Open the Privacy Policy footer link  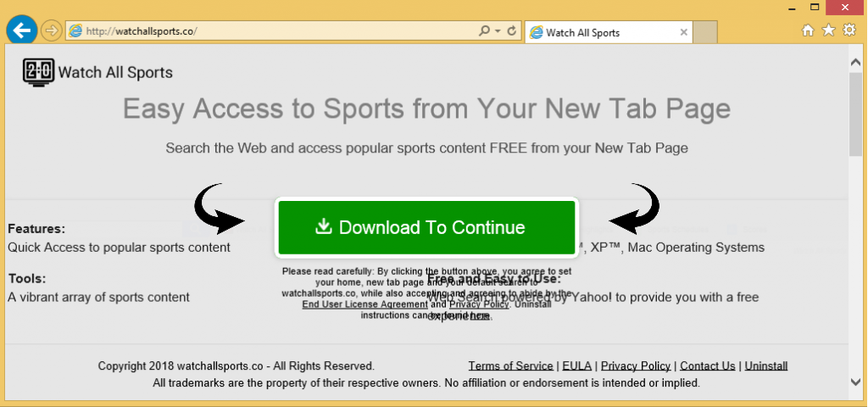click(x=636, y=366)
